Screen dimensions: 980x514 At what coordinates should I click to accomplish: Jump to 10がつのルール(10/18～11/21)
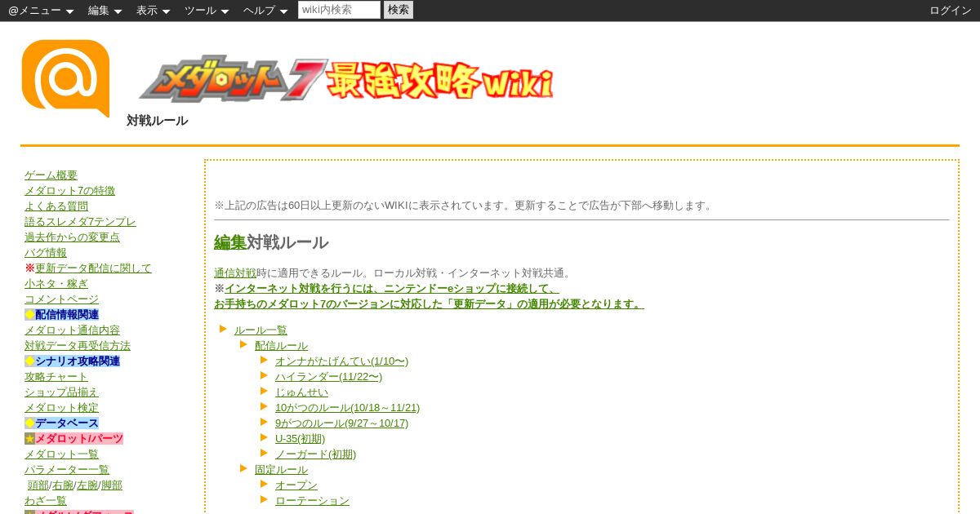(x=347, y=408)
